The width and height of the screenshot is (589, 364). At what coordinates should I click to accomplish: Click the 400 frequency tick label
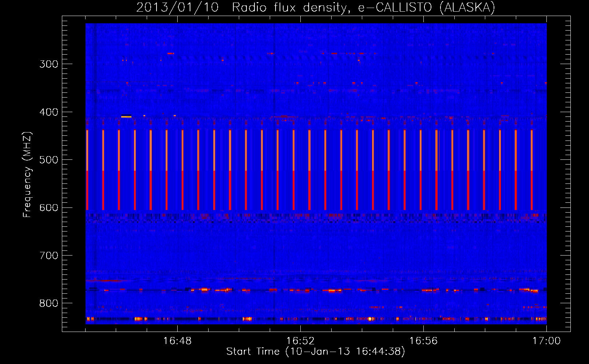(x=49, y=112)
